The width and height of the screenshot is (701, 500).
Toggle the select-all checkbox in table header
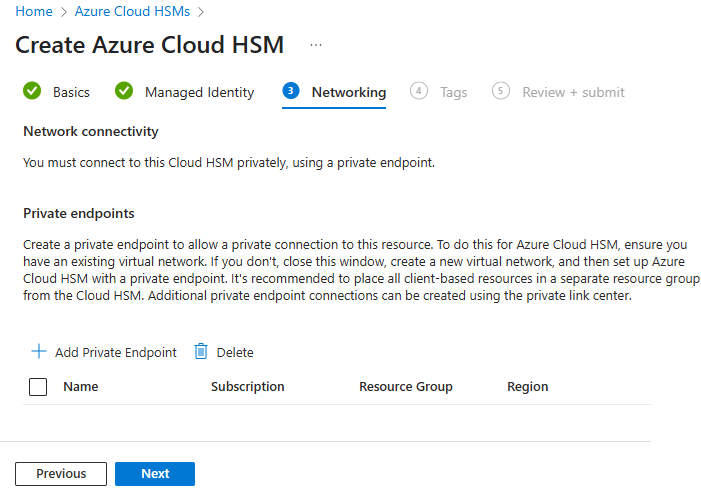39,387
